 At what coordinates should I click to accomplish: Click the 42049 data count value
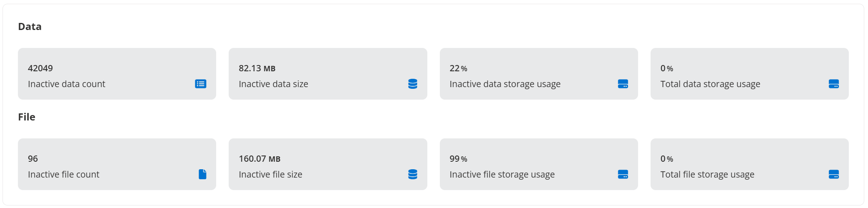[40, 68]
